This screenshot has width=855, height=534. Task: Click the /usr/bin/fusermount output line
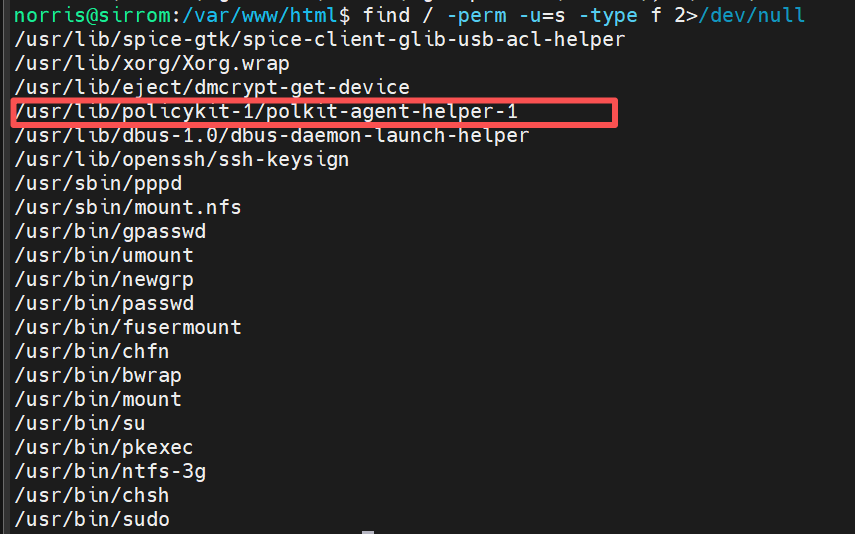128,327
